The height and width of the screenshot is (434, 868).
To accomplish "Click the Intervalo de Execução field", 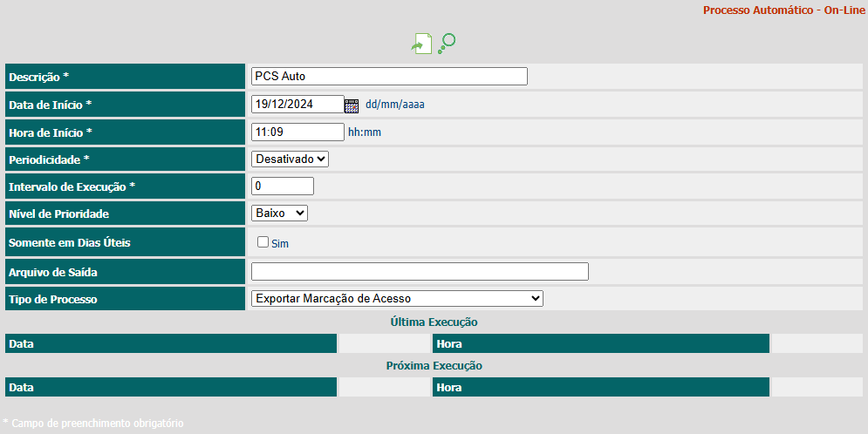I will click(283, 186).
